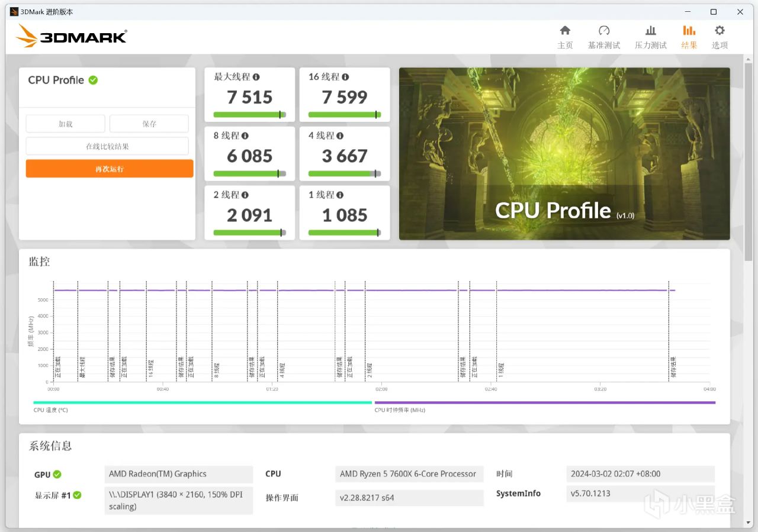
Task: Click the 16 线程 score bar
Action: pos(345,115)
